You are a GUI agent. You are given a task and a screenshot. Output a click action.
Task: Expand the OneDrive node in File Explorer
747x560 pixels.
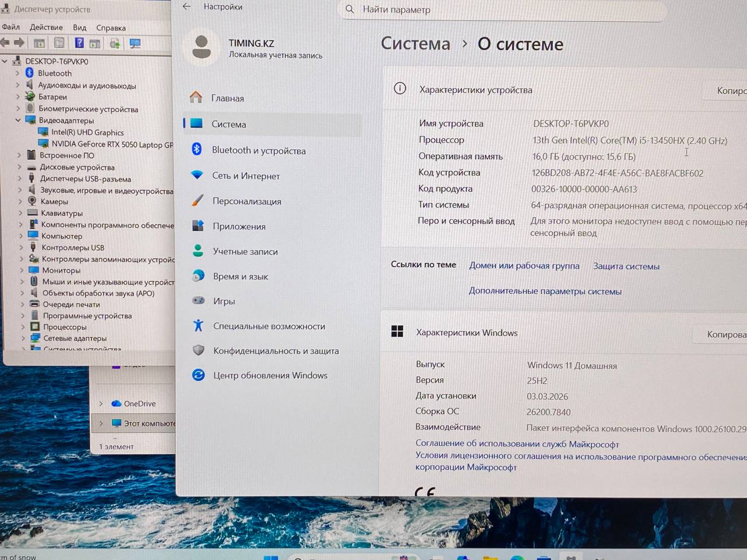point(101,403)
